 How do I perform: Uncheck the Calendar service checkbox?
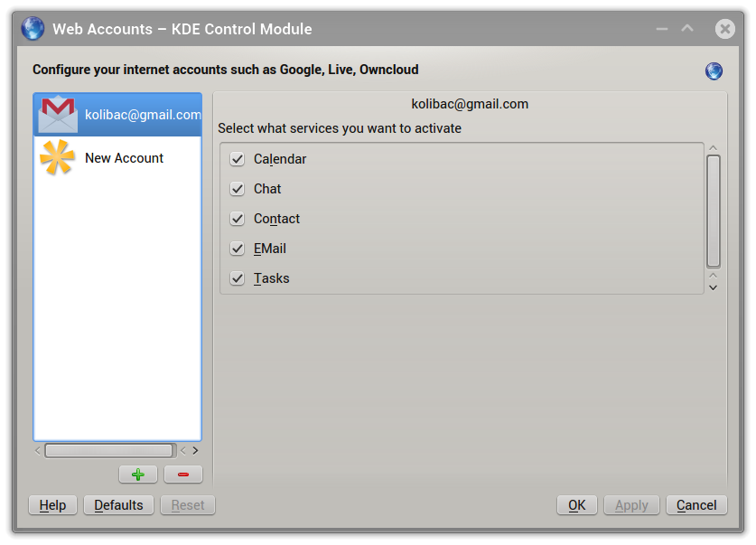tap(238, 159)
